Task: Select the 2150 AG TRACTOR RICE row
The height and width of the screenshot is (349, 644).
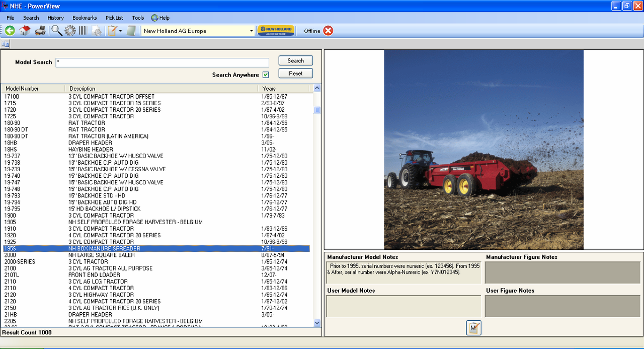Action: point(155,308)
